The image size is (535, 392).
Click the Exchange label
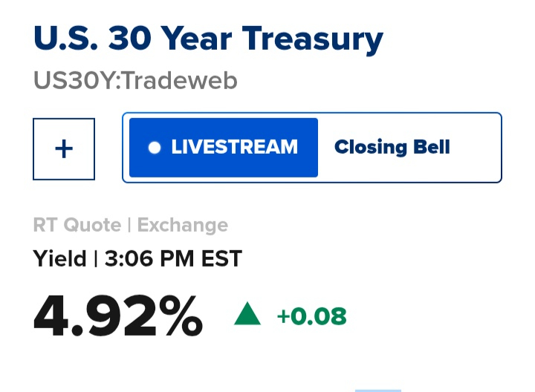coord(182,224)
